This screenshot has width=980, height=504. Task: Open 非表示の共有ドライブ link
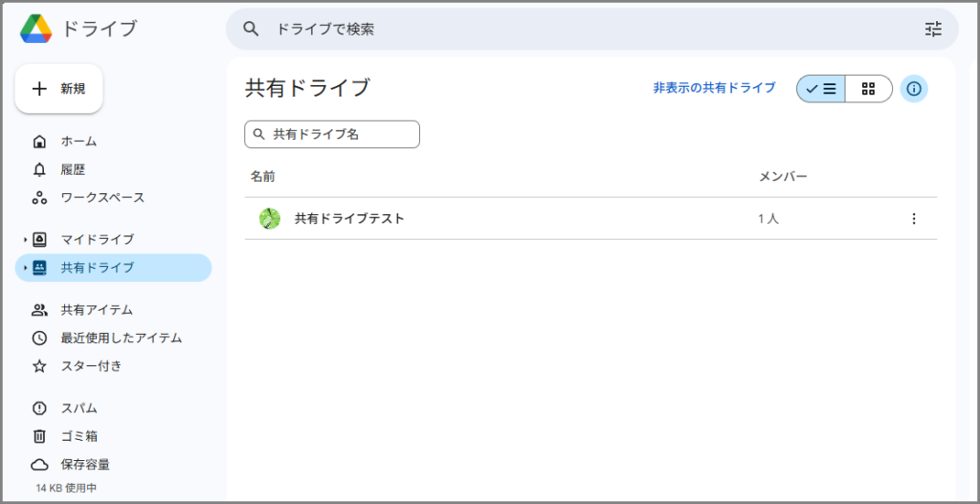[x=714, y=88]
